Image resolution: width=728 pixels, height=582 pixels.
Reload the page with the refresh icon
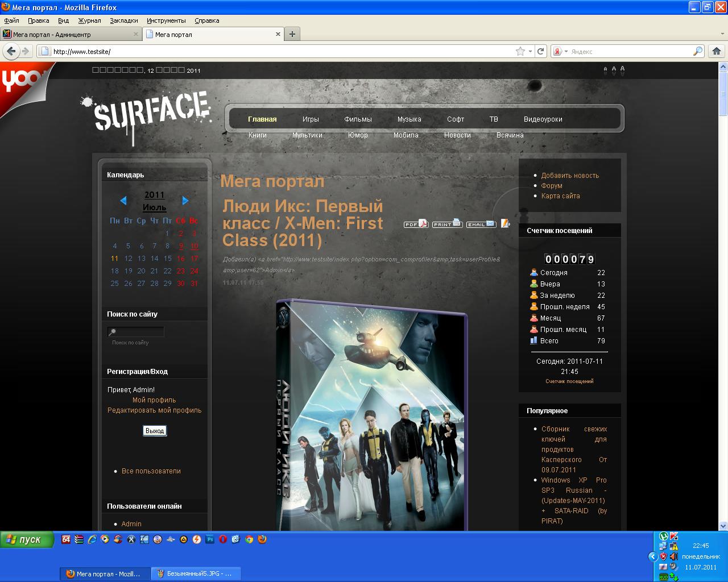pos(541,51)
